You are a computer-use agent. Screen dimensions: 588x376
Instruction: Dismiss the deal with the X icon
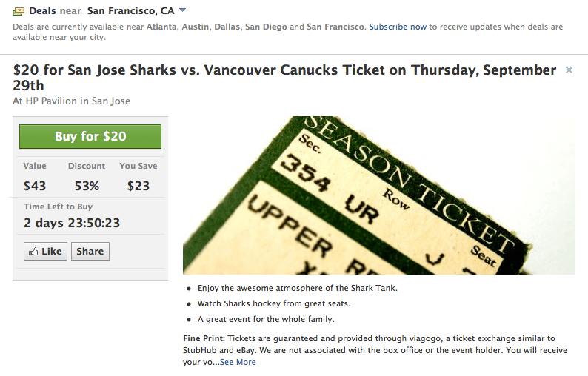click(569, 70)
